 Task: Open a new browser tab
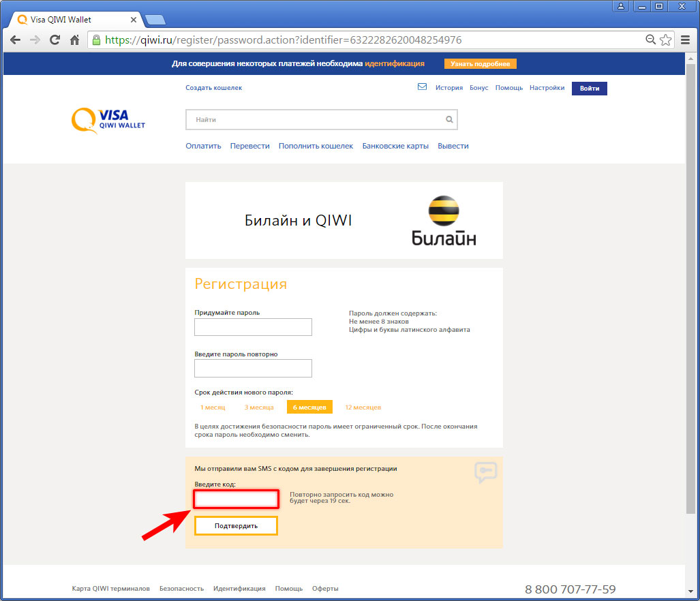pos(155,20)
